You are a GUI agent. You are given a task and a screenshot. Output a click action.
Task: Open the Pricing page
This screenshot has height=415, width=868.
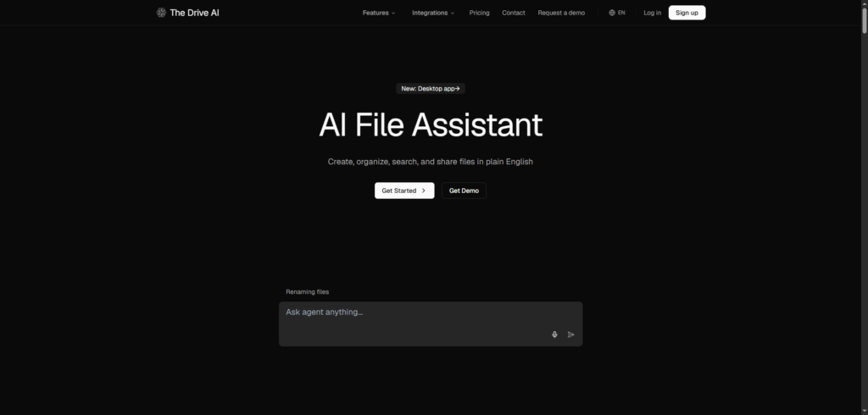[x=480, y=13]
